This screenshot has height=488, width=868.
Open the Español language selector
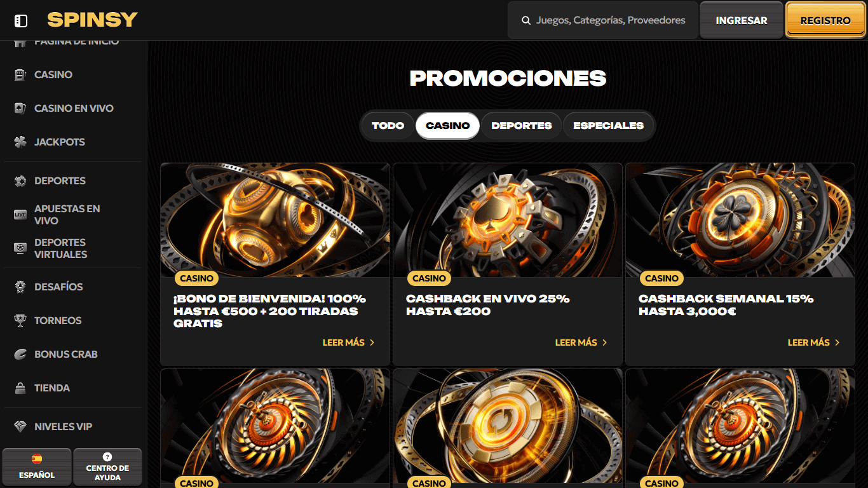click(x=37, y=467)
